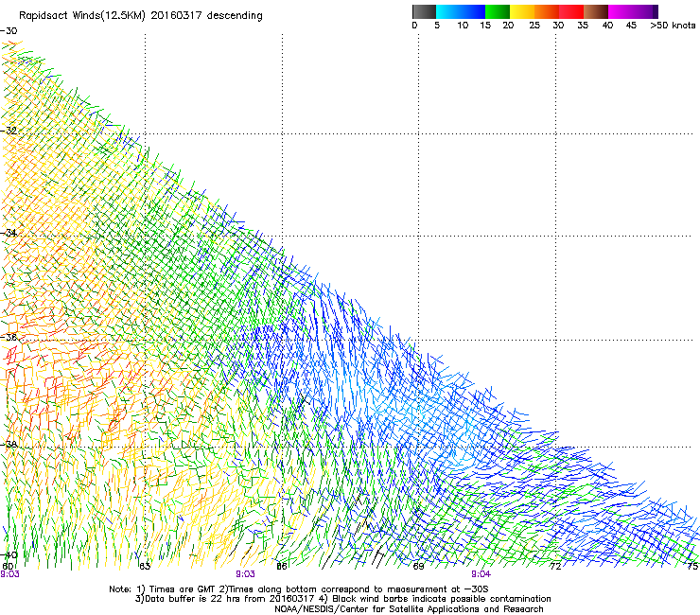Click the '-30' latitude axis label
This screenshot has width=700, height=615.
(9, 31)
